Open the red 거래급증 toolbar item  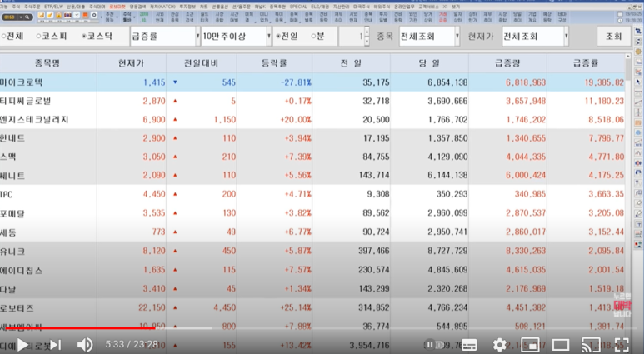(x=442, y=17)
